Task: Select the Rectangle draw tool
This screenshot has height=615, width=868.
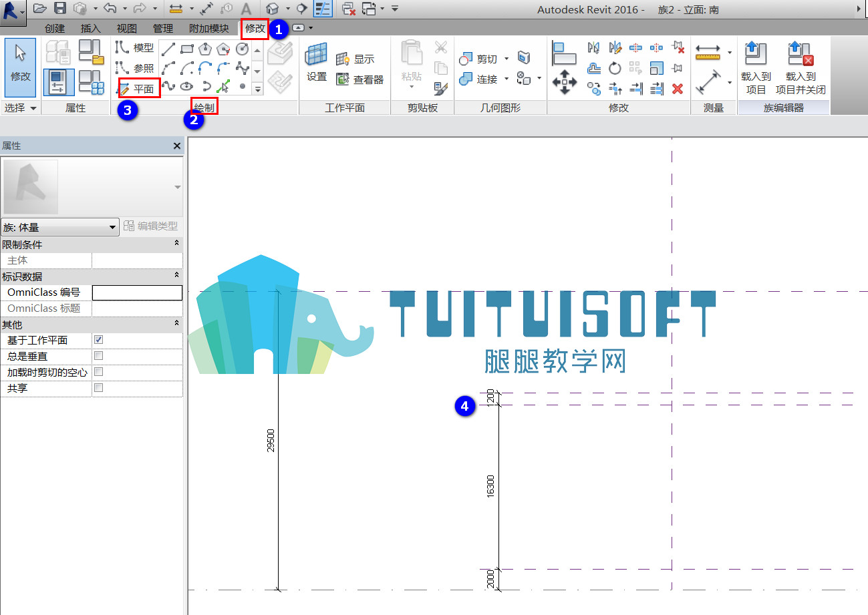Action: [187, 48]
